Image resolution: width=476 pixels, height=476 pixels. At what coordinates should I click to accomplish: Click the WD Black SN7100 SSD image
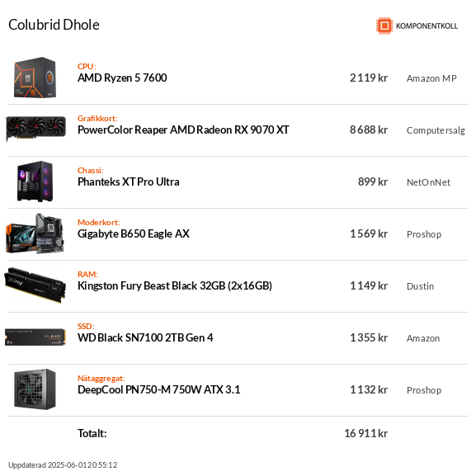[35, 337]
